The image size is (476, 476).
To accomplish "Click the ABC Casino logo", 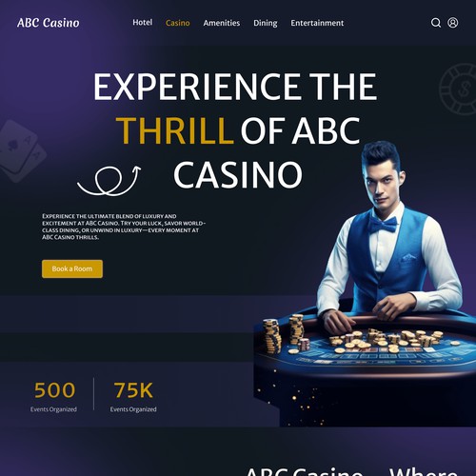I will point(49,23).
